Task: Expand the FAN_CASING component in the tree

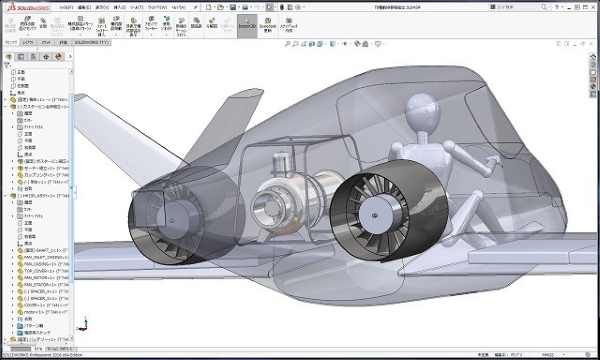Action: point(12,264)
